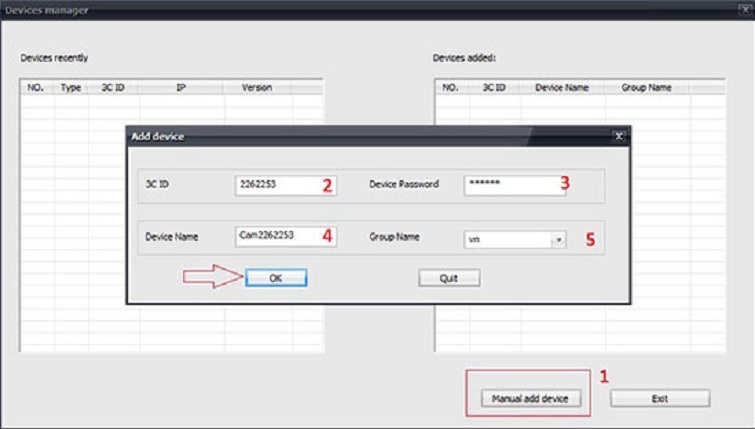Image resolution: width=755 pixels, height=429 pixels.
Task: Click 3C ID header in Devices added
Action: click(x=494, y=88)
